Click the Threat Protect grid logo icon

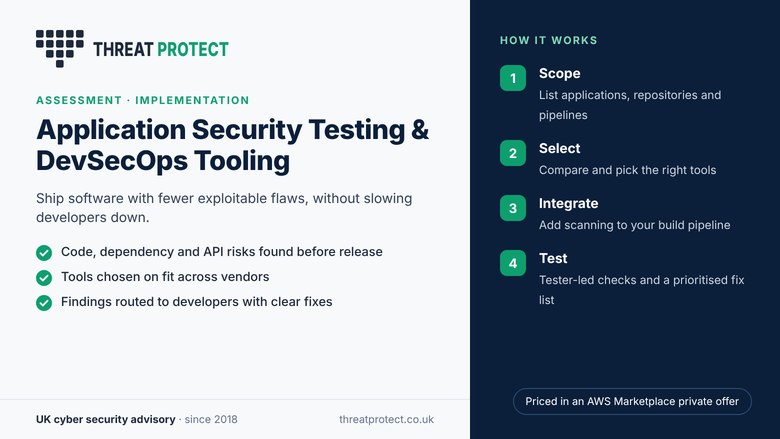tap(60, 49)
